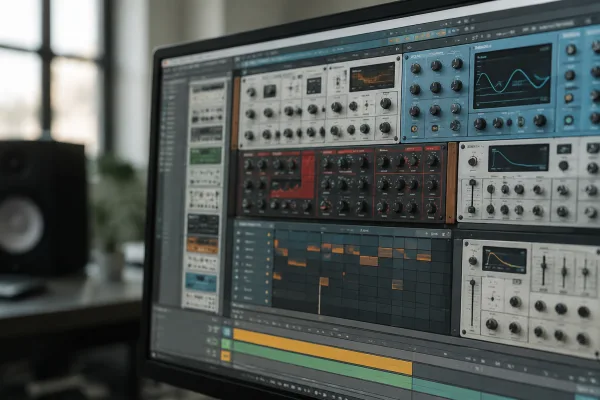Click the large rightmost knob below blue synth display
The width and height of the screenshot is (600, 400).
click(x=540, y=121)
